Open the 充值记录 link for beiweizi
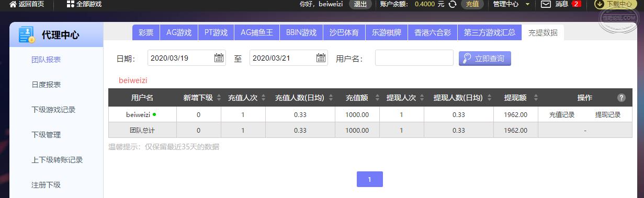Screen dimensions: 644x198 (x=562, y=115)
